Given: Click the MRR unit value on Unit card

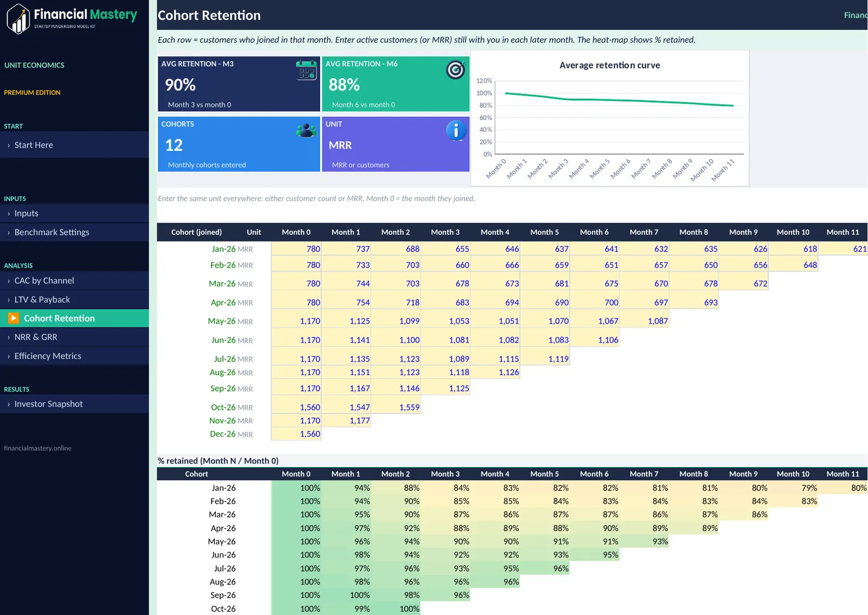Looking at the screenshot, I should tap(340, 145).
